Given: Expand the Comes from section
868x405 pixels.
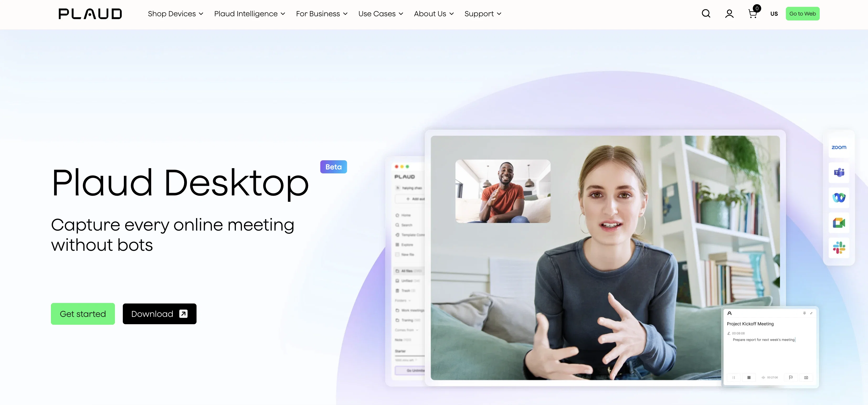Looking at the screenshot, I should click(x=407, y=330).
